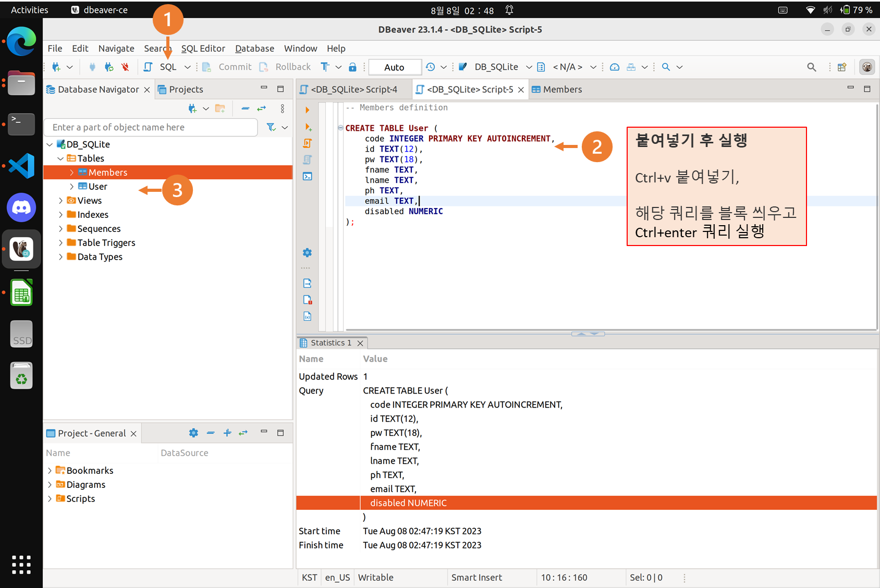This screenshot has width=880, height=588.
Task: Open transaction log history icon
Action: 431,67
